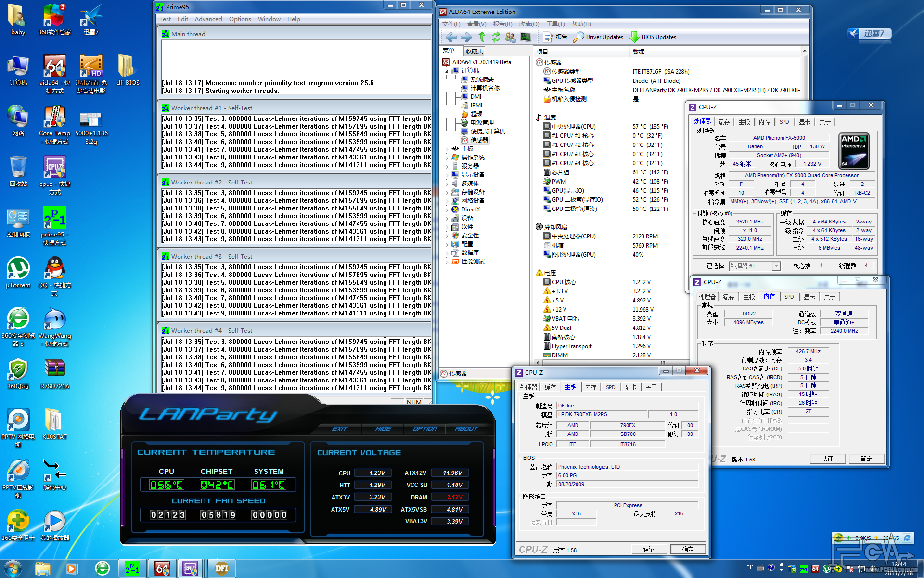Open R7SD721A archive desktop icon
The height and width of the screenshot is (578, 924).
click(54, 374)
